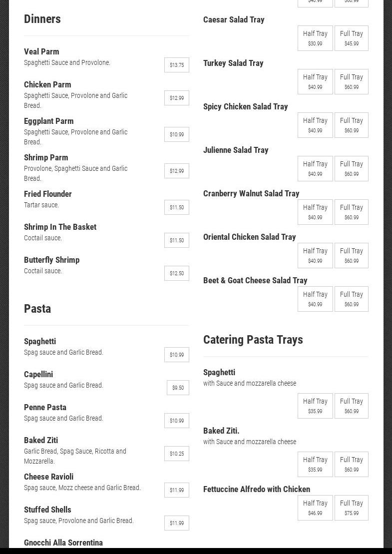The width and height of the screenshot is (392, 554).
Task: Add Eggplant Parm for $10.99
Action: click(x=177, y=134)
